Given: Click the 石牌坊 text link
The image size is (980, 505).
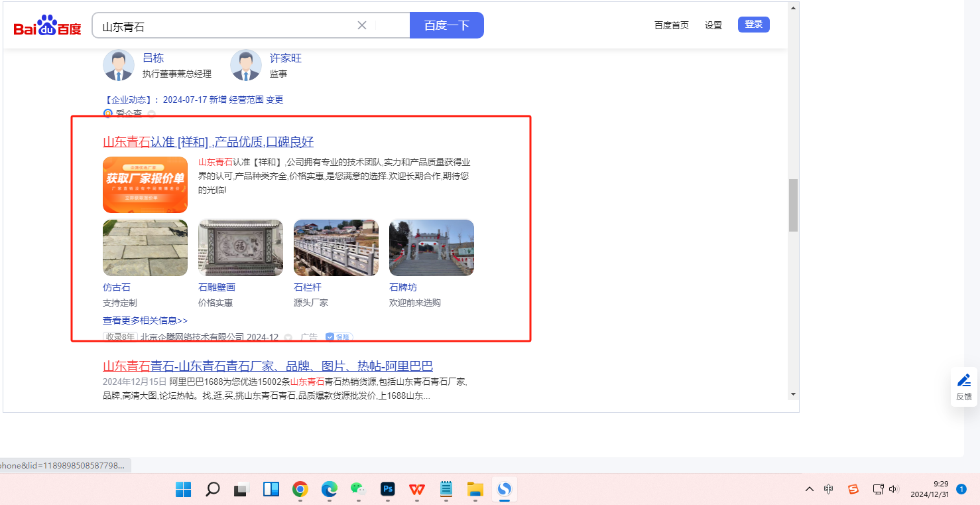Looking at the screenshot, I should coord(403,287).
